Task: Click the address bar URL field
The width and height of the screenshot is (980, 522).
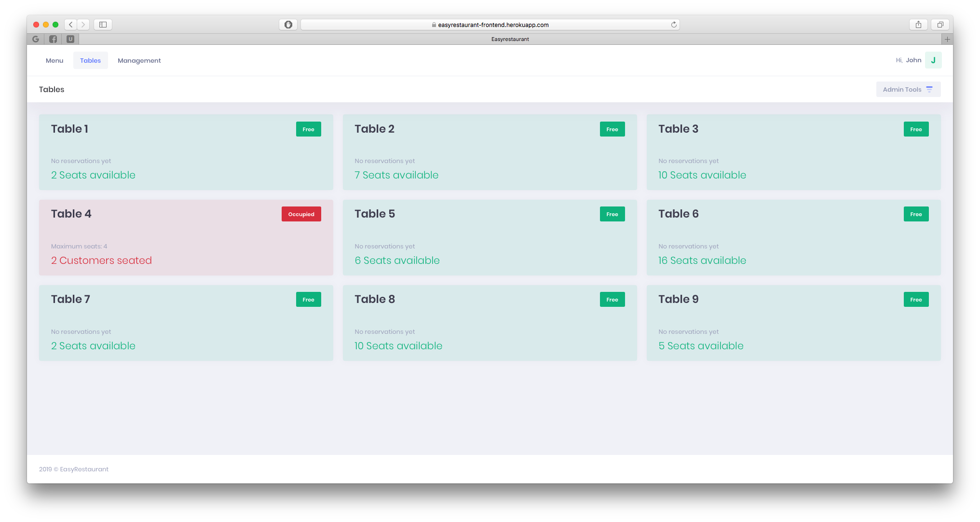Action: [490, 25]
